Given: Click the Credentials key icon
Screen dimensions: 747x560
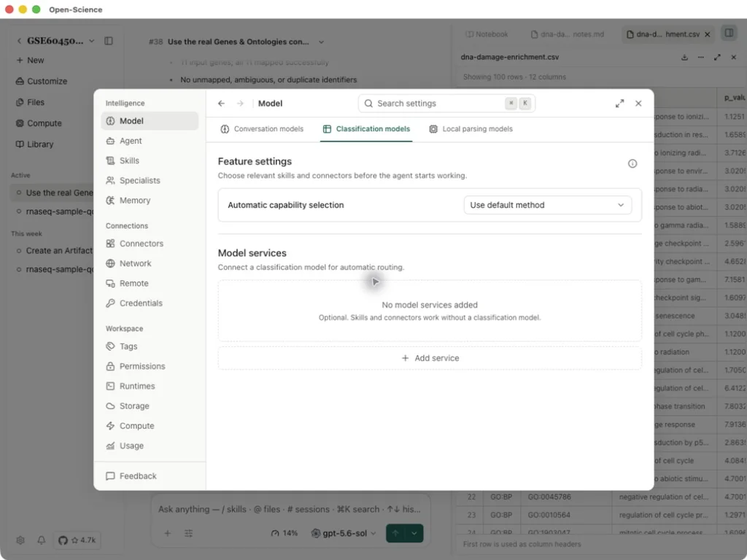Looking at the screenshot, I should 111,303.
